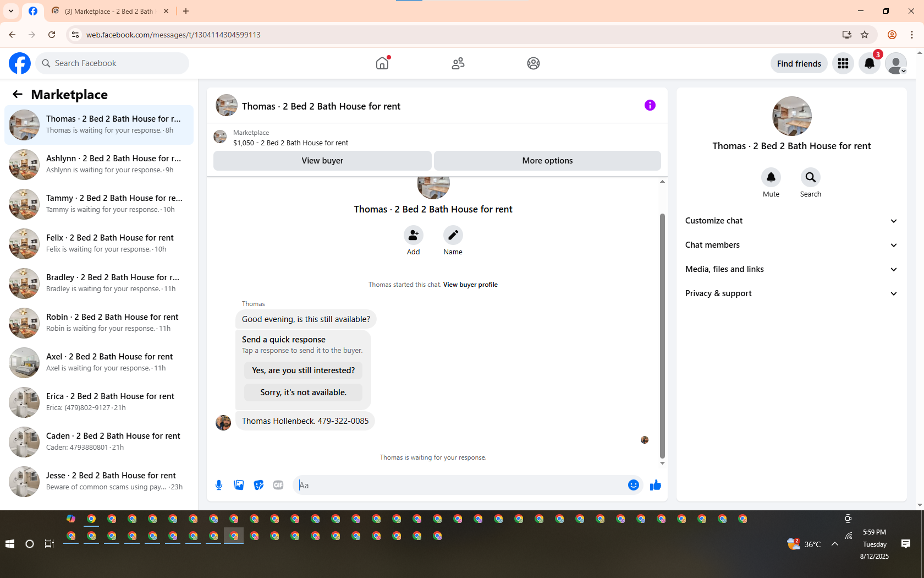Click the Search Facebook field
The width and height of the screenshot is (924, 578).
(x=112, y=63)
